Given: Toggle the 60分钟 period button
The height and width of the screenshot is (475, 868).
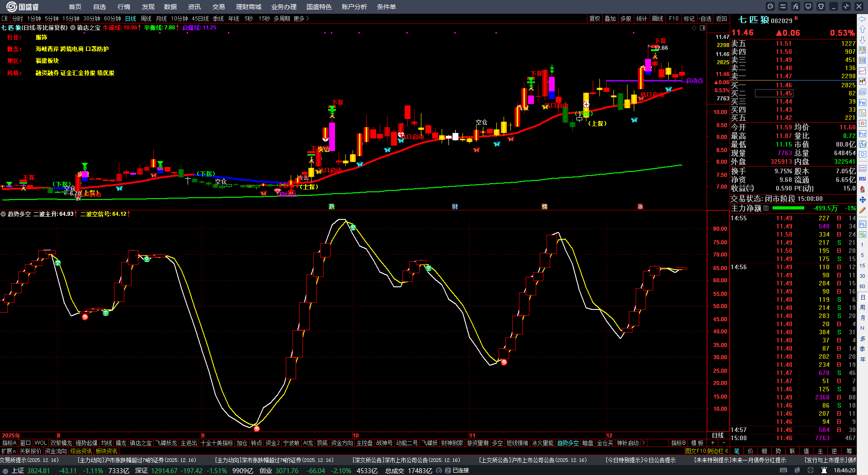Looking at the screenshot, I should point(113,19).
